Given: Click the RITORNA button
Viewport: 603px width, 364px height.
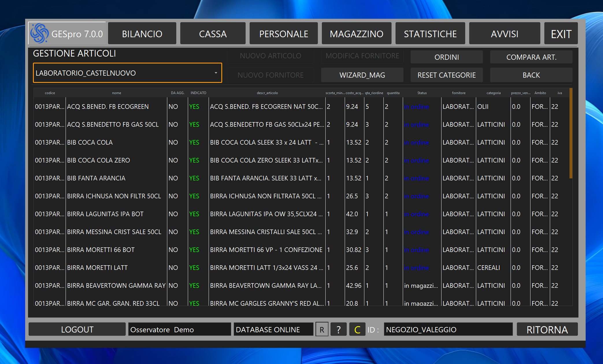Looking at the screenshot, I should (547, 329).
